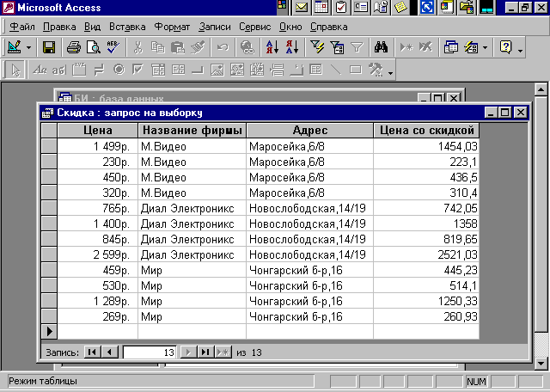
Task: Click the Format Painter brush icon
Action: point(198,47)
